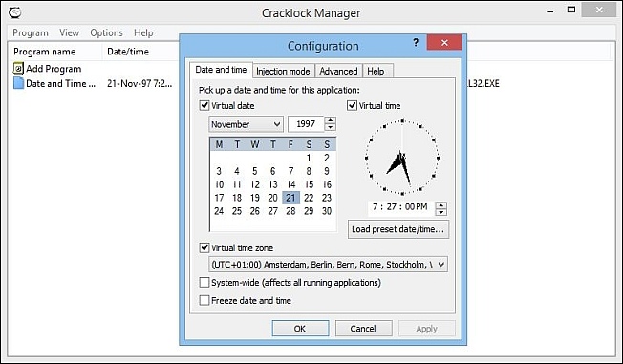This screenshot has height=364, width=623.
Task: Uncheck the Virtual time checkbox
Action: tap(352, 106)
